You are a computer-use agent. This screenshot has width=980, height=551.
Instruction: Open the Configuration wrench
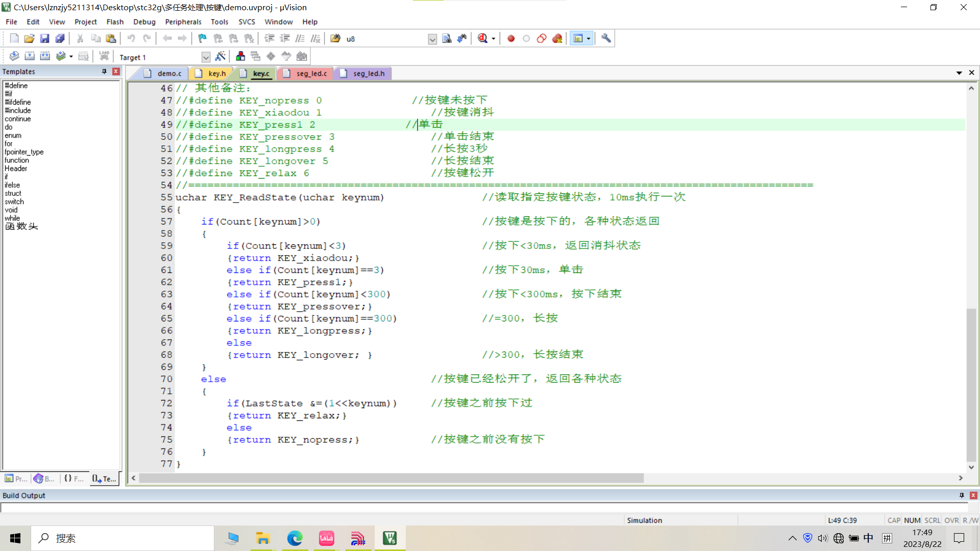coord(606,38)
